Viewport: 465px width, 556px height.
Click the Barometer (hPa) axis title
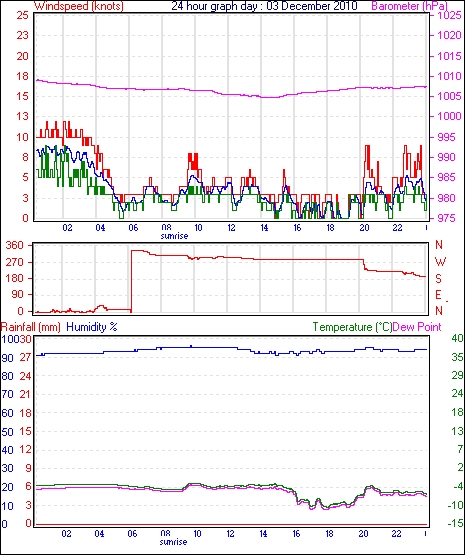409,6
